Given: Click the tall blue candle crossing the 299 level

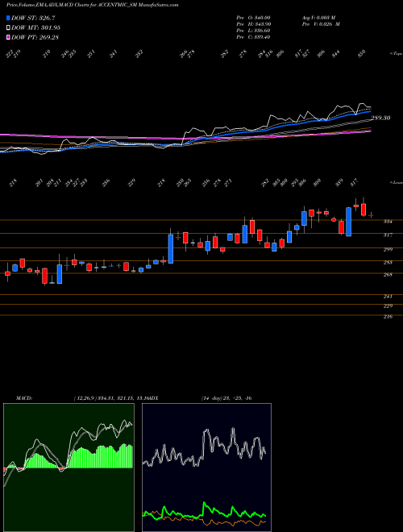Looking at the screenshot, I should tap(171, 249).
